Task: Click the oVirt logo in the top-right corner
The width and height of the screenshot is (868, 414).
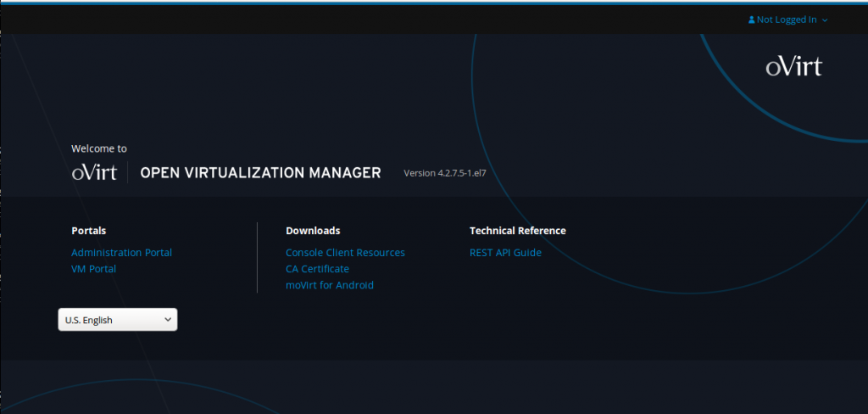Action: (793, 67)
